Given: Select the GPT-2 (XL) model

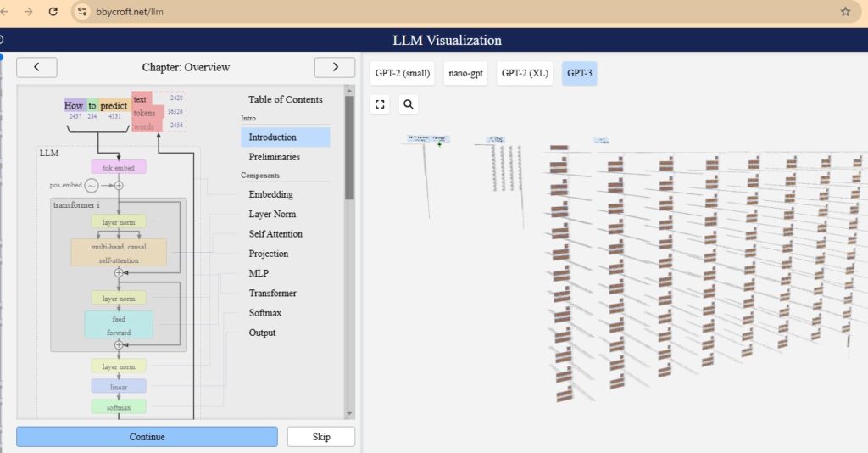Looking at the screenshot, I should coord(525,73).
